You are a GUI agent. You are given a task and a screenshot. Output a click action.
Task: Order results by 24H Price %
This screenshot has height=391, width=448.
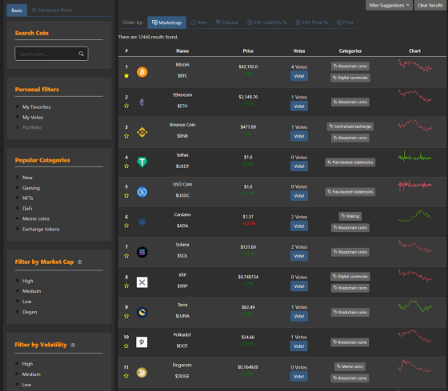(x=312, y=22)
